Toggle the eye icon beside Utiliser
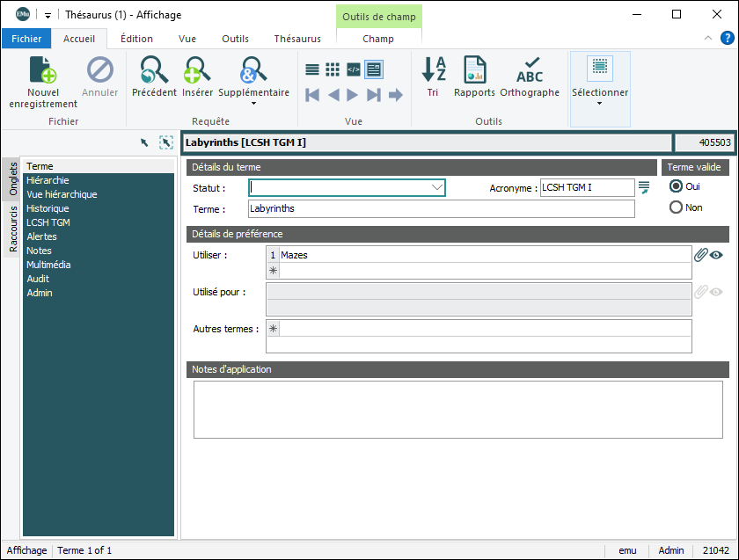This screenshot has width=739, height=560. (x=716, y=255)
